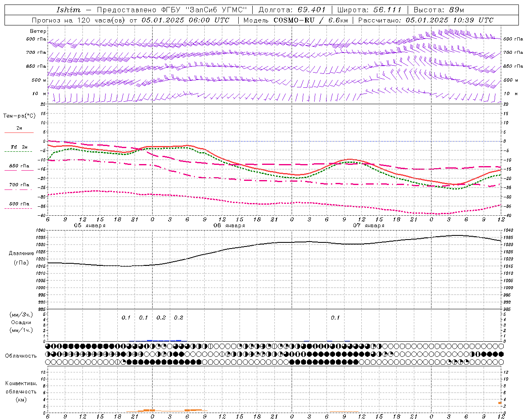Click "500 гПа" dotted entry in temperature legend
This screenshot has height=420, width=525.
tap(19, 204)
